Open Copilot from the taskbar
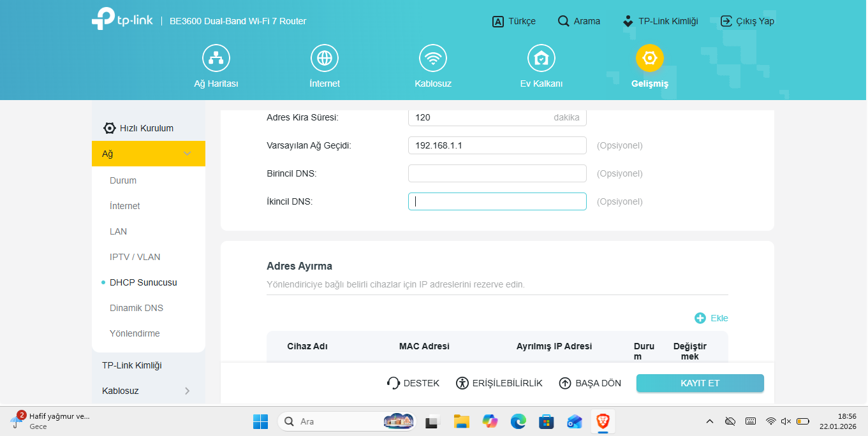This screenshot has height=436, width=868. (x=490, y=421)
